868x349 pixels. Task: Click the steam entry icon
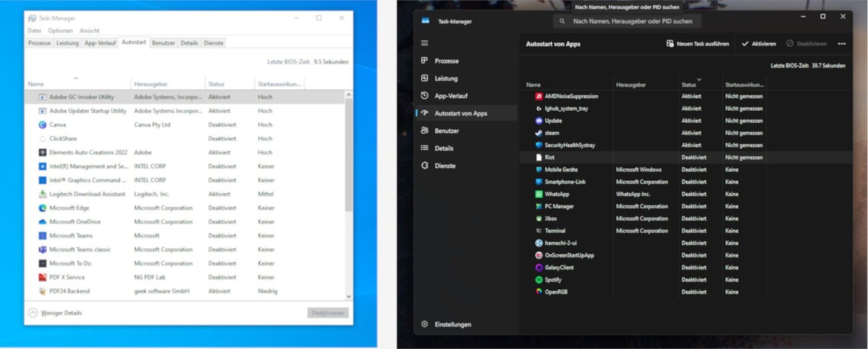click(539, 133)
